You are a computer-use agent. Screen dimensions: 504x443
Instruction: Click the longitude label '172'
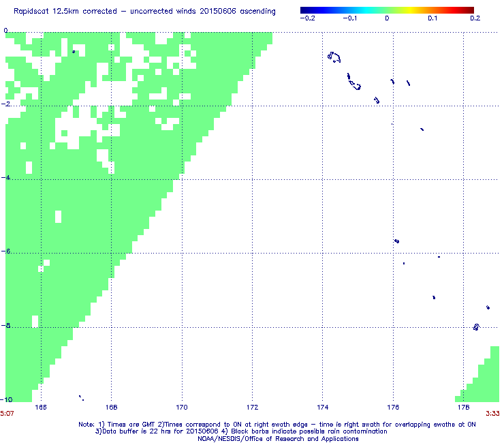[x=252, y=408]
